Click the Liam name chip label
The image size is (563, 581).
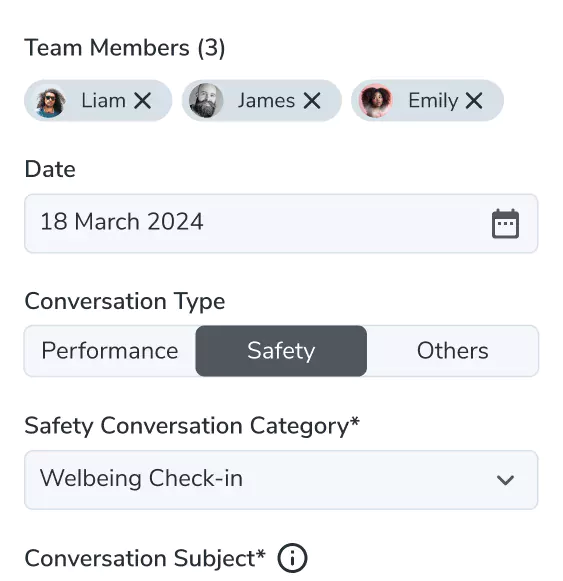[103, 100]
